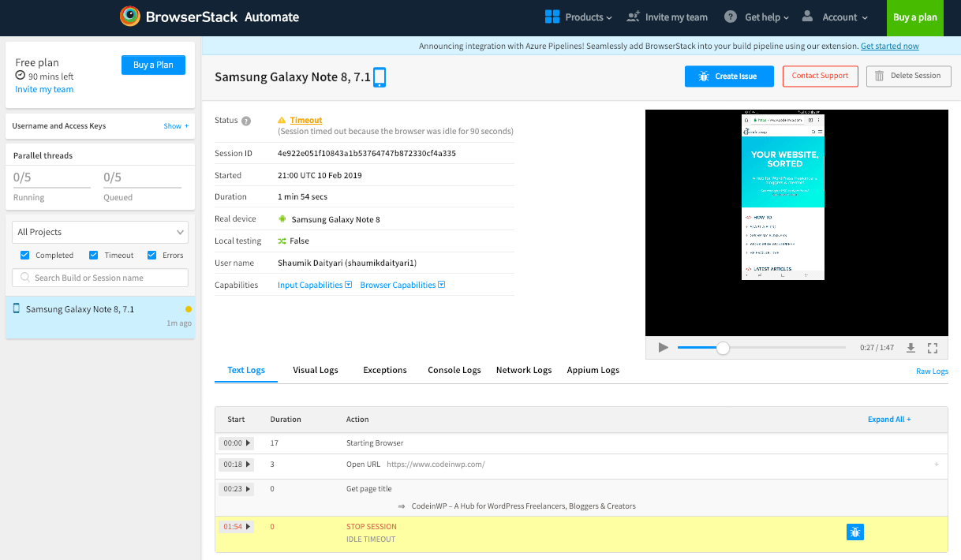Image resolution: width=961 pixels, height=560 pixels.
Task: Expand the video player to fullscreen
Action: (933, 347)
